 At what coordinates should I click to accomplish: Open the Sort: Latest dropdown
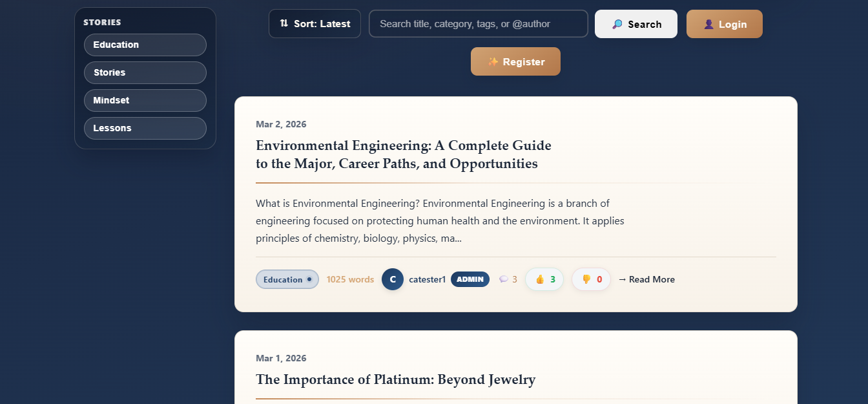tap(315, 24)
